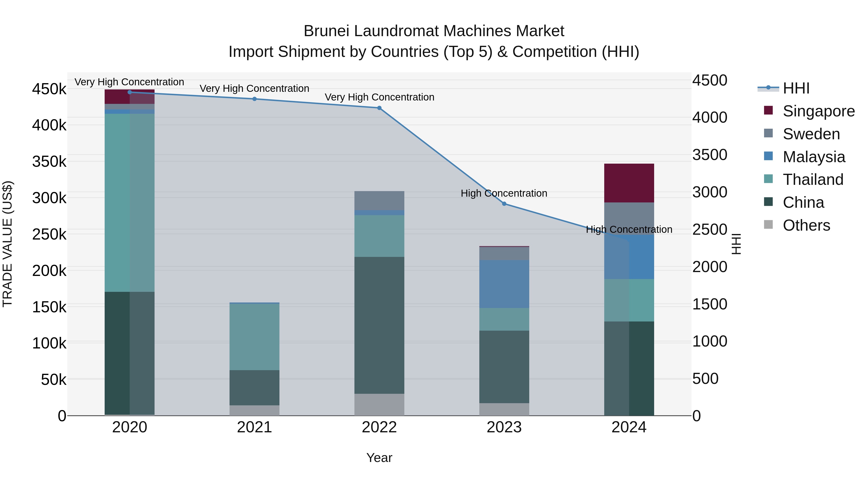868x488 pixels.
Task: Click the Year axis title
Action: (x=380, y=458)
